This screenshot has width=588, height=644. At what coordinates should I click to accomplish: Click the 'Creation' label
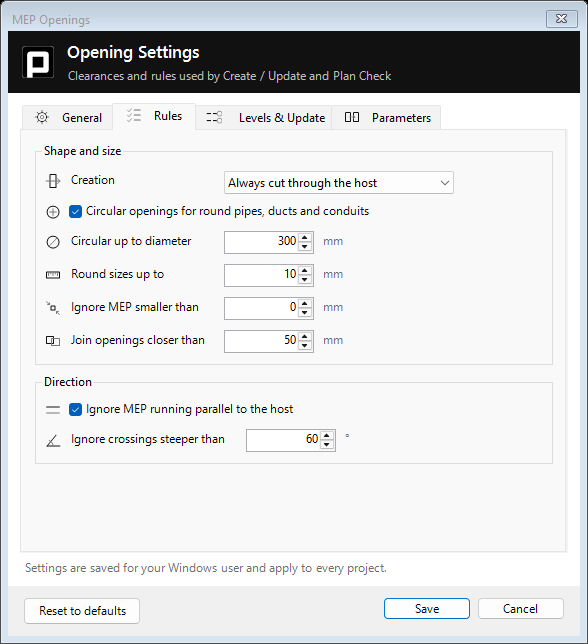[93, 180]
